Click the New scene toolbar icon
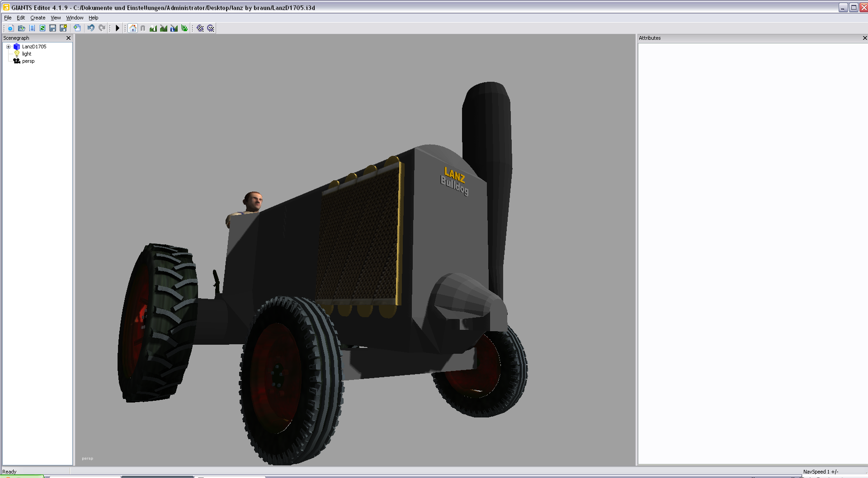Image resolution: width=868 pixels, height=478 pixels. pos(11,28)
